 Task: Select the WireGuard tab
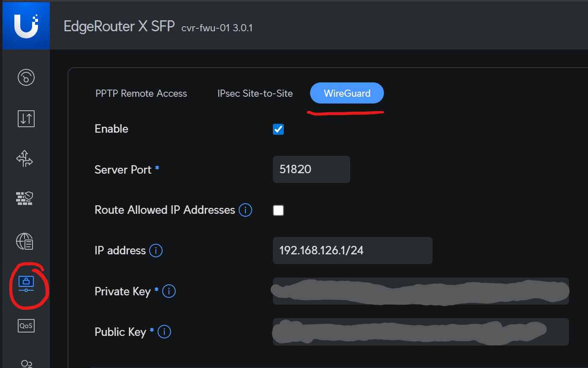pyautogui.click(x=347, y=93)
